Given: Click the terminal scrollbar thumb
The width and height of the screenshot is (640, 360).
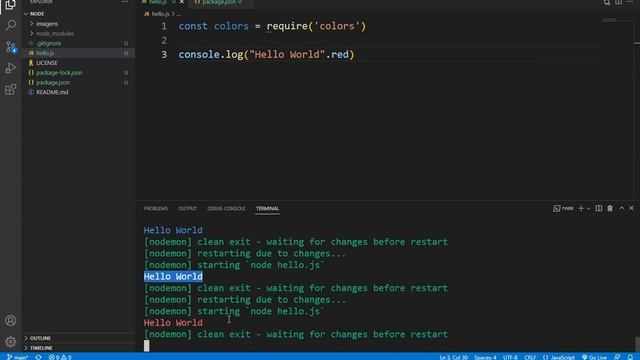Looking at the screenshot, I should (637, 343).
